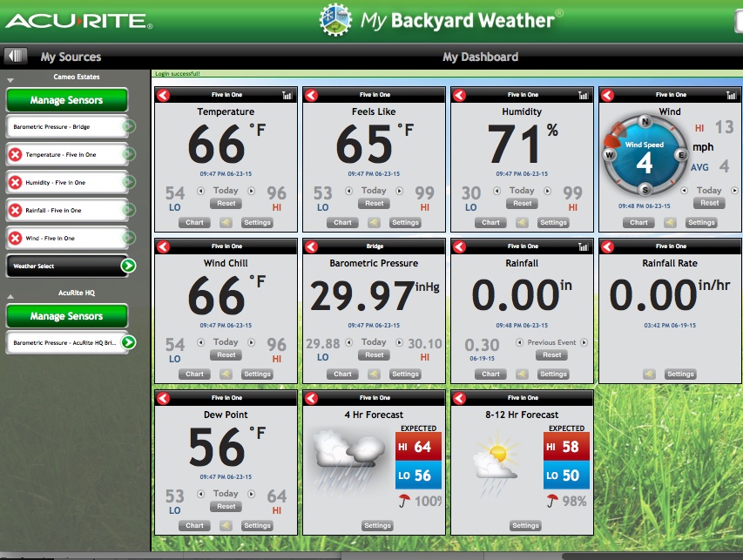743x560 pixels.
Task: Expand the AcuRite HQ source group
Action: (x=10, y=297)
